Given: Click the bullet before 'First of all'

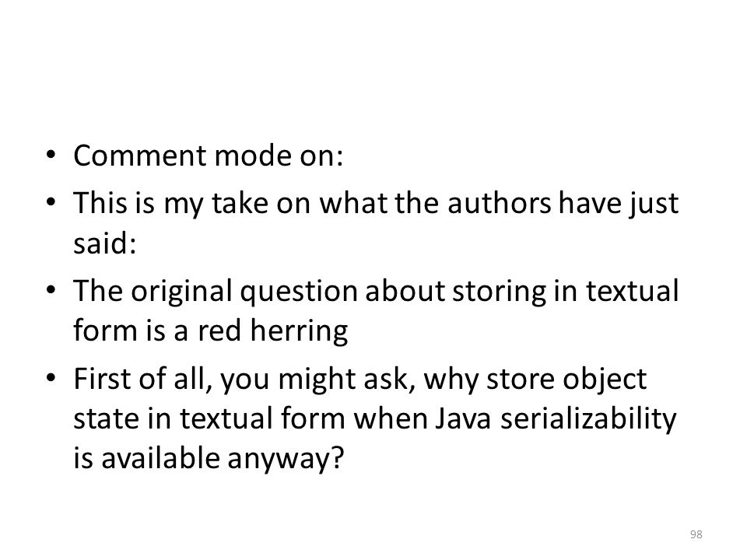Looking at the screenshot, I should [x=51, y=379].
